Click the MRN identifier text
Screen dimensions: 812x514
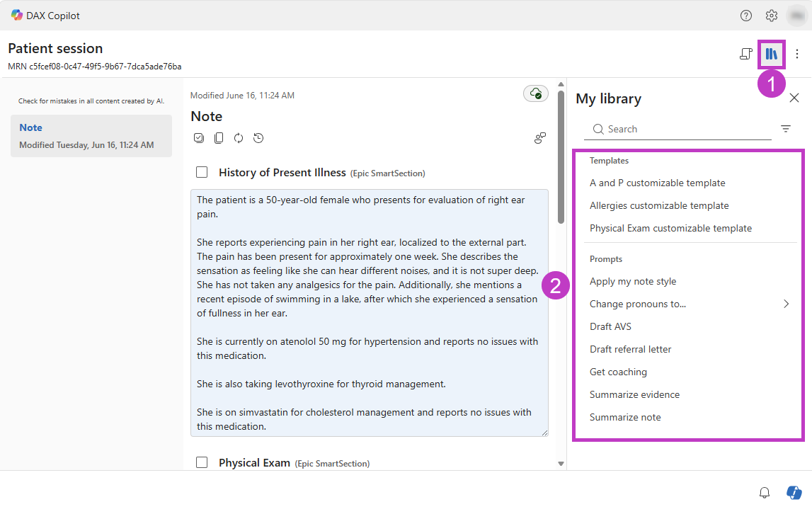point(95,67)
